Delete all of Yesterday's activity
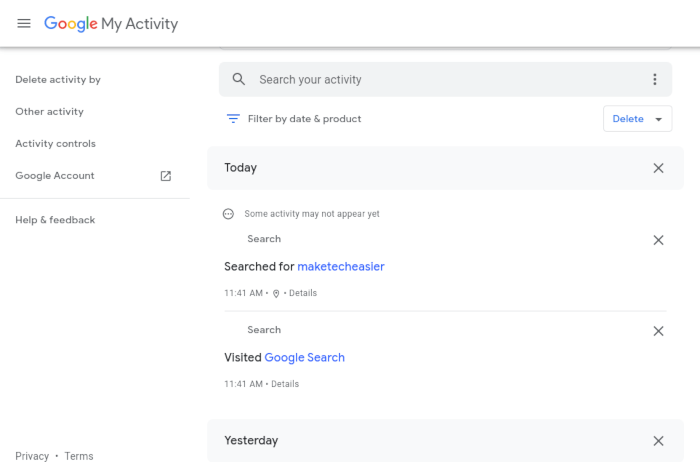Viewport: 700px width, 462px height. 658,441
